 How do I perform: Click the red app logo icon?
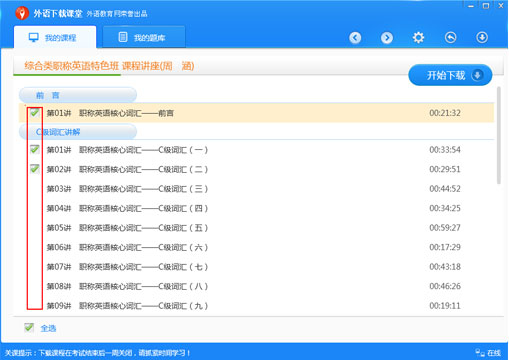tap(22, 13)
